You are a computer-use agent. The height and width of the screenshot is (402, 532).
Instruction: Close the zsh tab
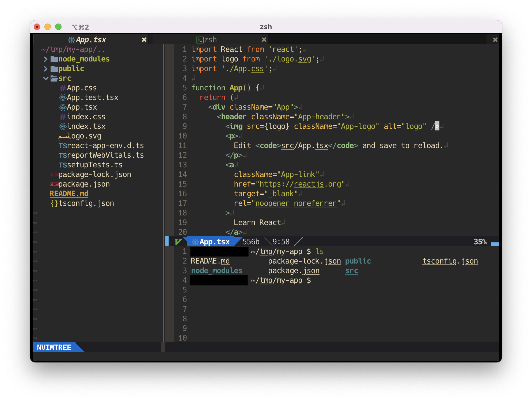264,40
